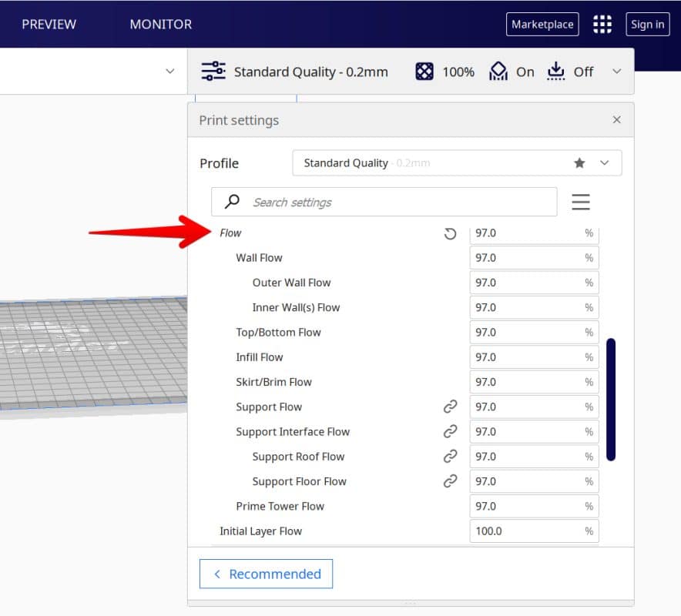Switch to the PREVIEW stage
Viewport: 681px width, 616px height.
point(49,25)
